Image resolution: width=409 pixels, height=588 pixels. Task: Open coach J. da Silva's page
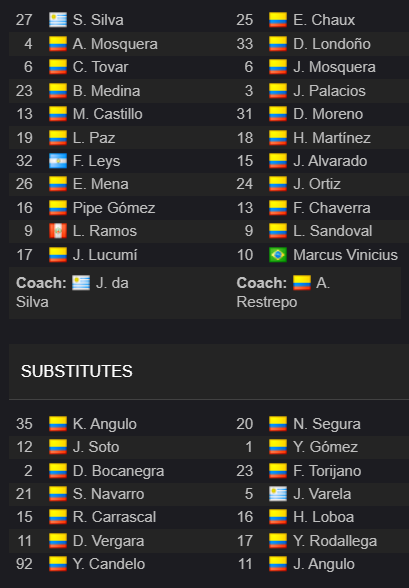[x=72, y=292]
